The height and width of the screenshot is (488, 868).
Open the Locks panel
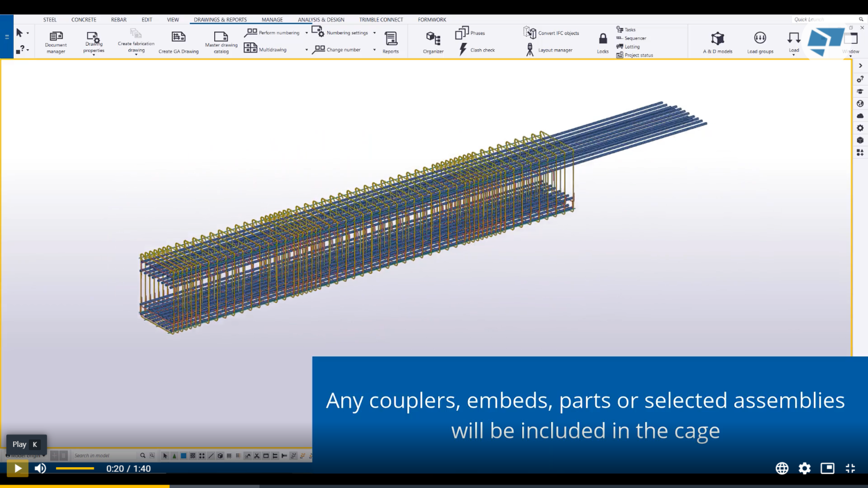[603, 42]
